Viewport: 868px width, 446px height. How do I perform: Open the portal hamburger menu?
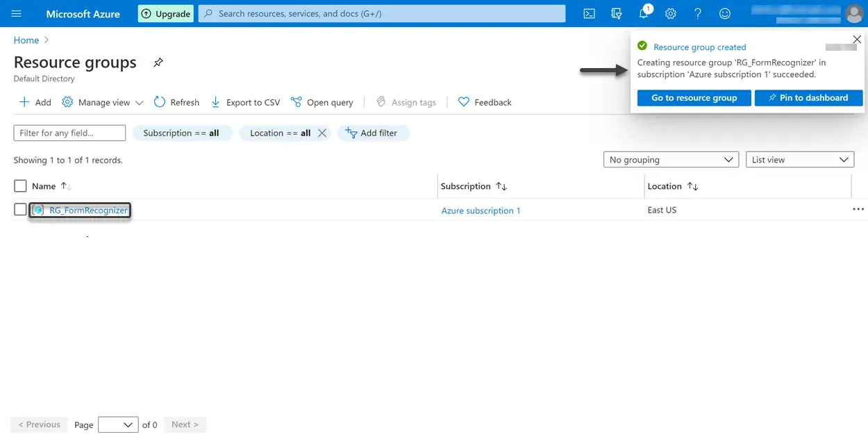[x=17, y=14]
